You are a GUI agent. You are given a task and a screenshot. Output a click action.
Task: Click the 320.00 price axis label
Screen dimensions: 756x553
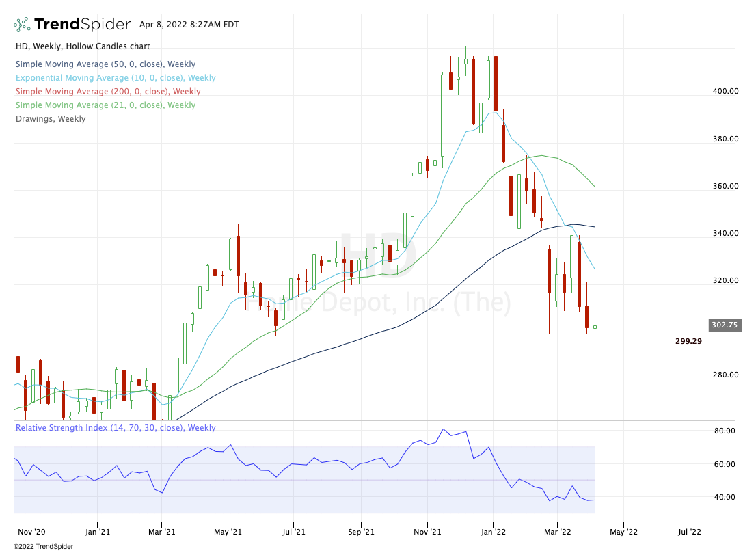[x=726, y=280]
